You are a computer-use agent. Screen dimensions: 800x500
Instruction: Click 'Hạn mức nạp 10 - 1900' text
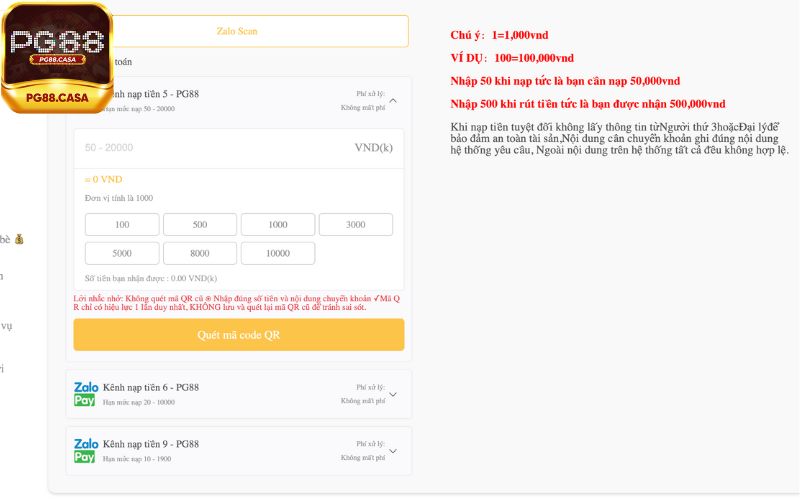pos(137,459)
